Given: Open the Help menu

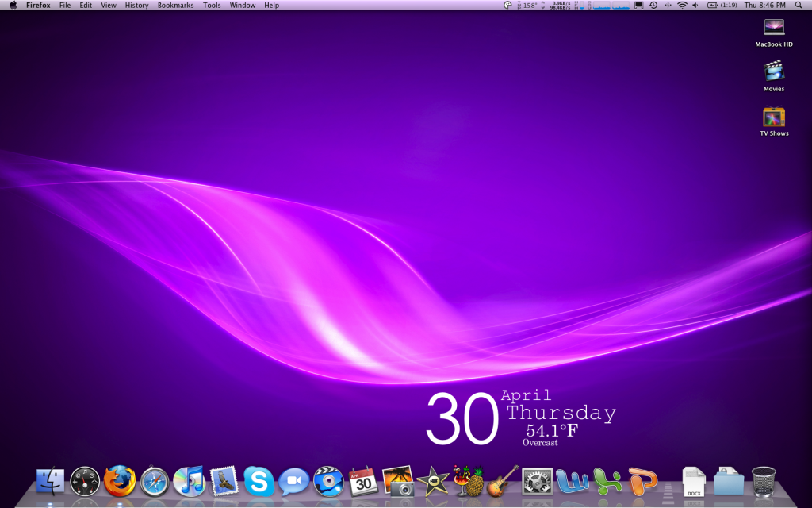Looking at the screenshot, I should tap(271, 6).
